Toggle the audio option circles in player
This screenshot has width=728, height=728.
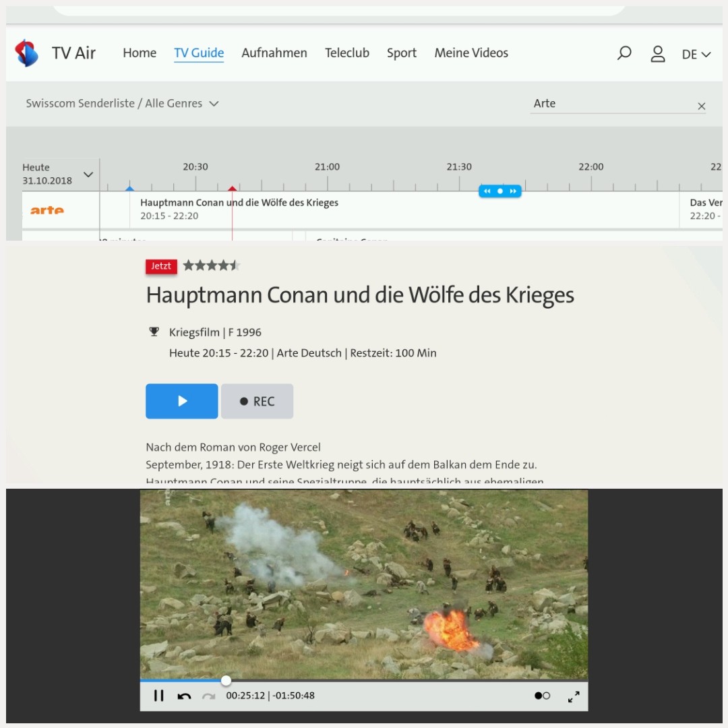point(542,696)
